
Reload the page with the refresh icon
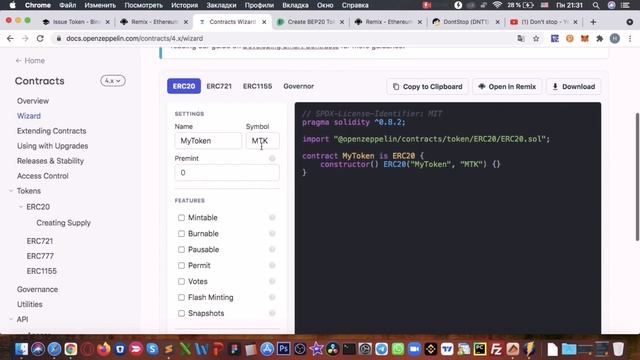coord(40,38)
